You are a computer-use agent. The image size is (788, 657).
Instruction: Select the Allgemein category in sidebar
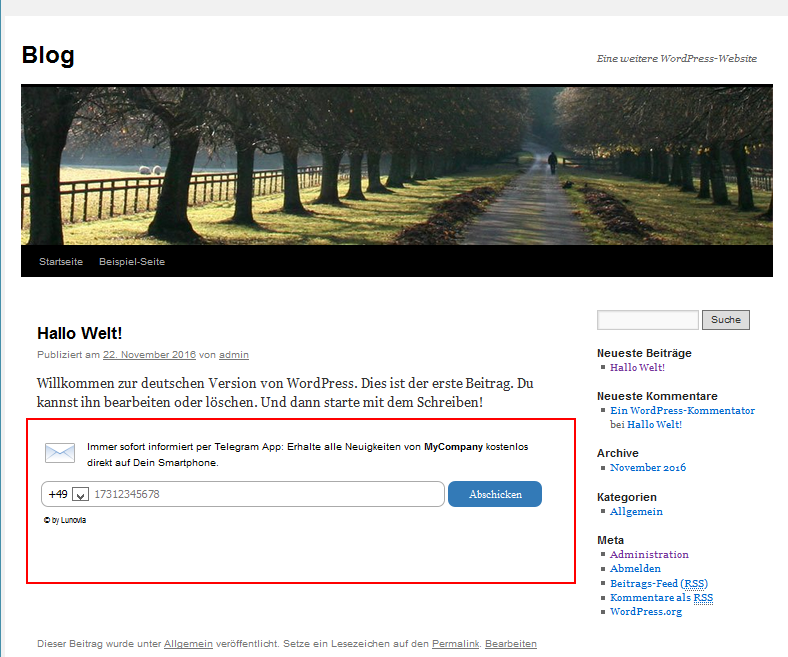point(636,512)
